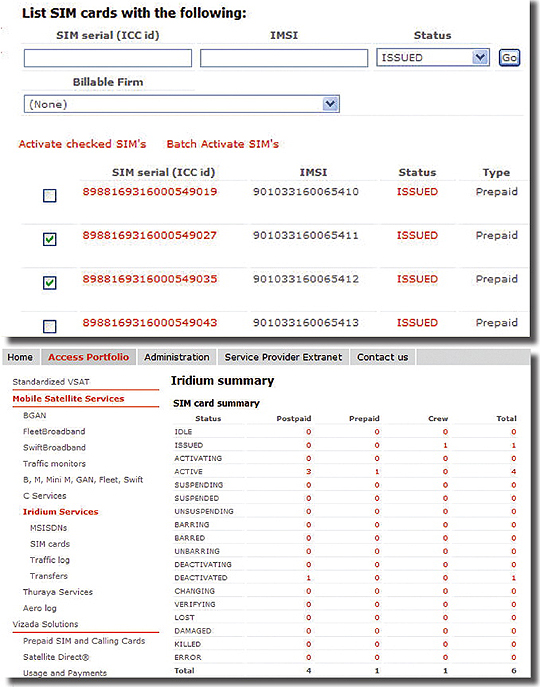Select Iridium Services in the sidebar
540x687 pixels.
60,512
